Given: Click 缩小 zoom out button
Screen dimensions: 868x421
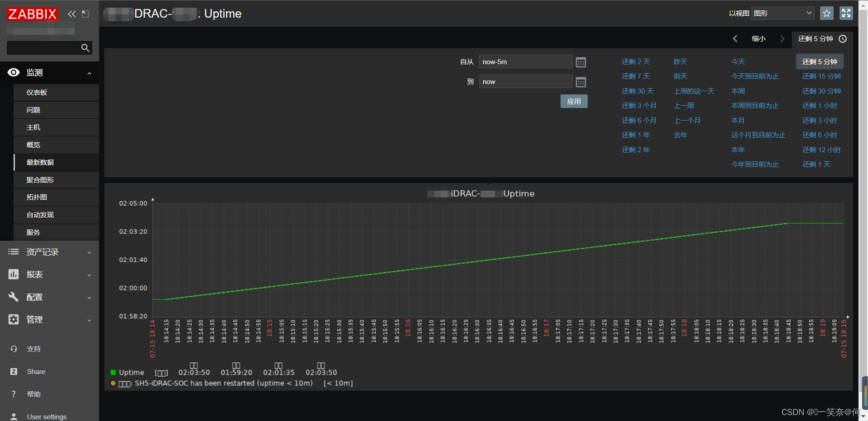Looking at the screenshot, I should pos(759,39).
